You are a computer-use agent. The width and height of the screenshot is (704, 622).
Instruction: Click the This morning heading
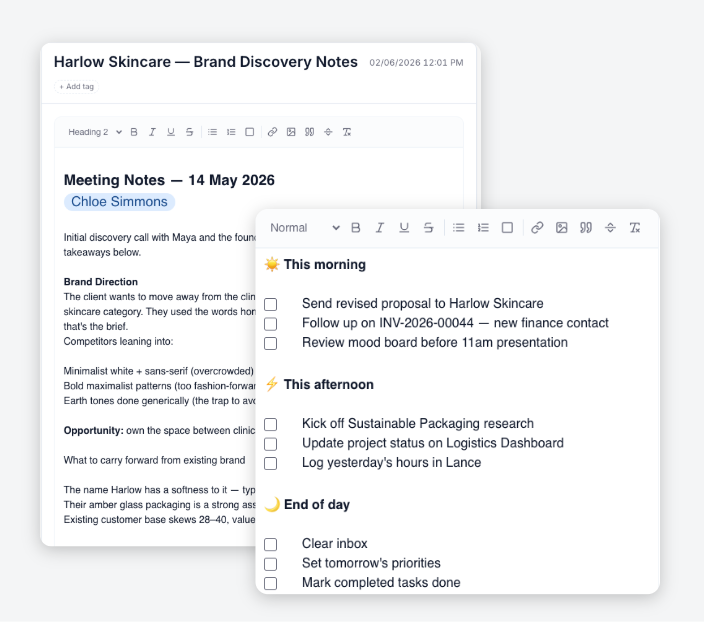(x=325, y=265)
